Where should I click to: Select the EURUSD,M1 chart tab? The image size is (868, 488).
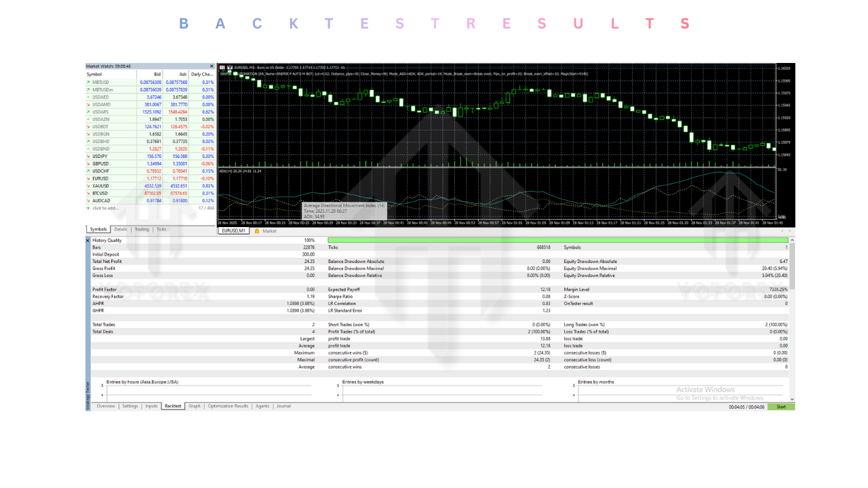click(233, 230)
